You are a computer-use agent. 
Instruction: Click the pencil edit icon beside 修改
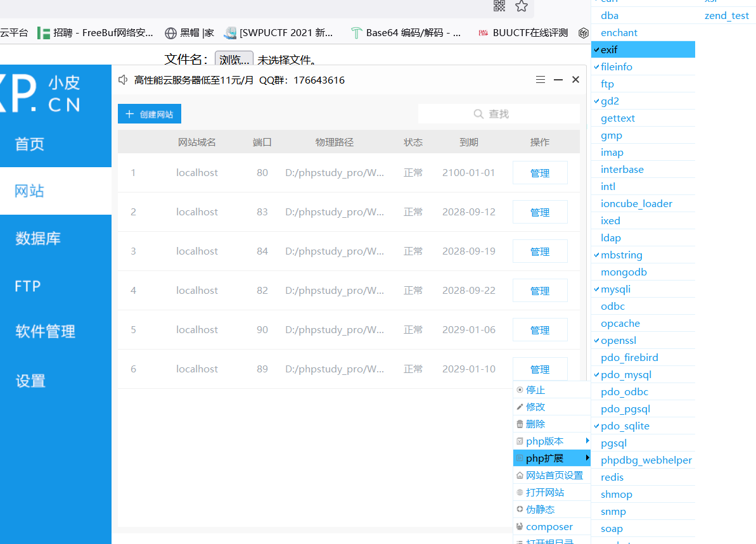[520, 407]
